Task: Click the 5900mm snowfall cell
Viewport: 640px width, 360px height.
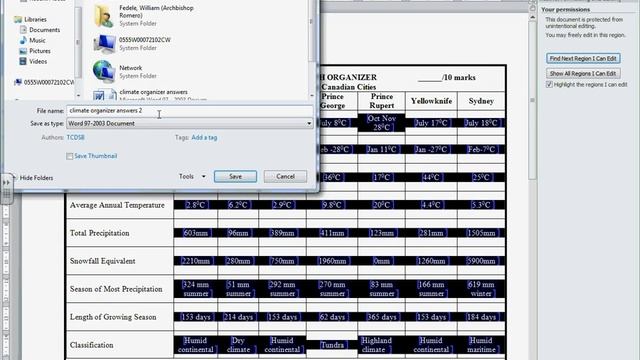Action: tap(481, 261)
